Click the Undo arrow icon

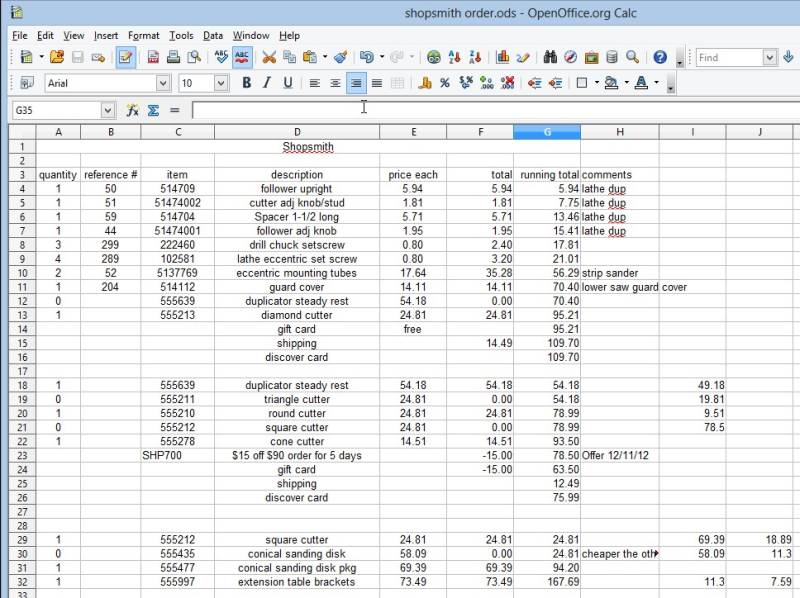click(367, 57)
